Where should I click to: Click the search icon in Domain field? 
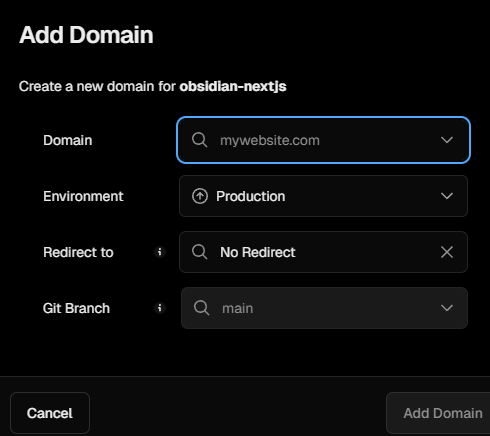[200, 140]
